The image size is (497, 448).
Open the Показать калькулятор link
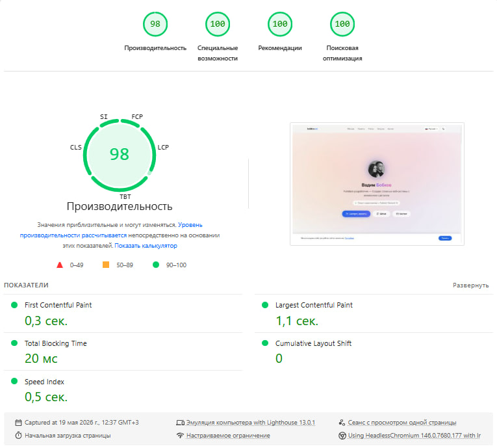146,246
